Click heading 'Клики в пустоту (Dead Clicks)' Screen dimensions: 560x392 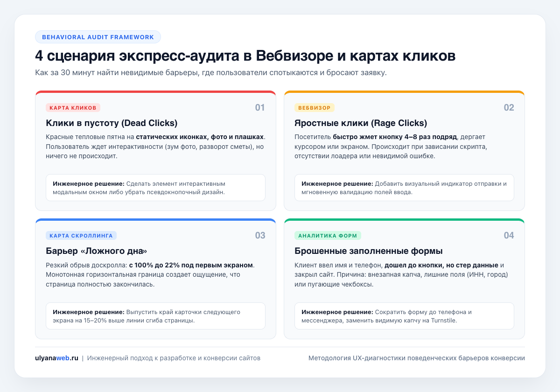(112, 123)
